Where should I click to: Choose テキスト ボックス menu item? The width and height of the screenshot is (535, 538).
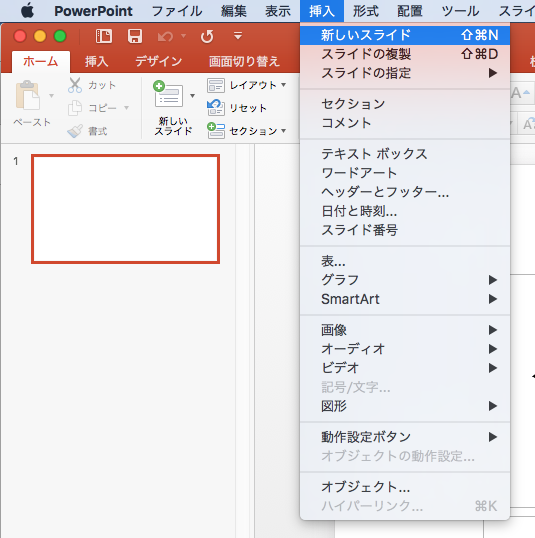pos(405,154)
